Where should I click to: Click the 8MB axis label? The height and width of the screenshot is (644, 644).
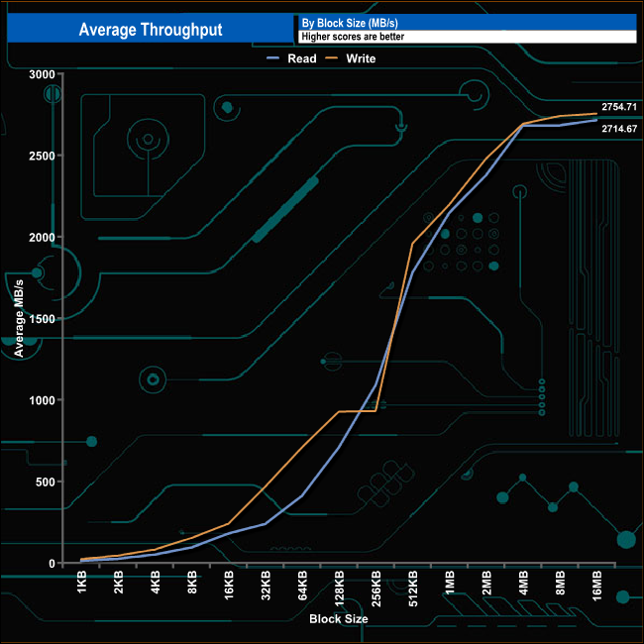[560, 582]
